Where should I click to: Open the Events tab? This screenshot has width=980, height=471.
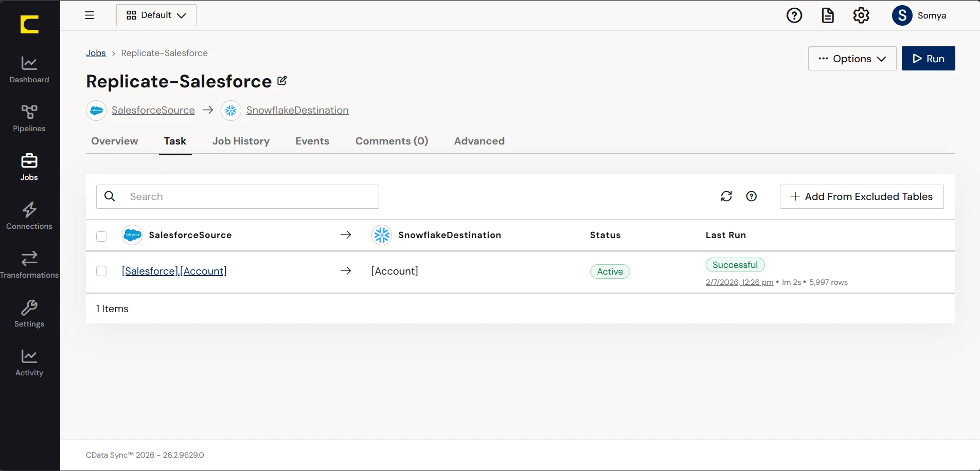312,141
